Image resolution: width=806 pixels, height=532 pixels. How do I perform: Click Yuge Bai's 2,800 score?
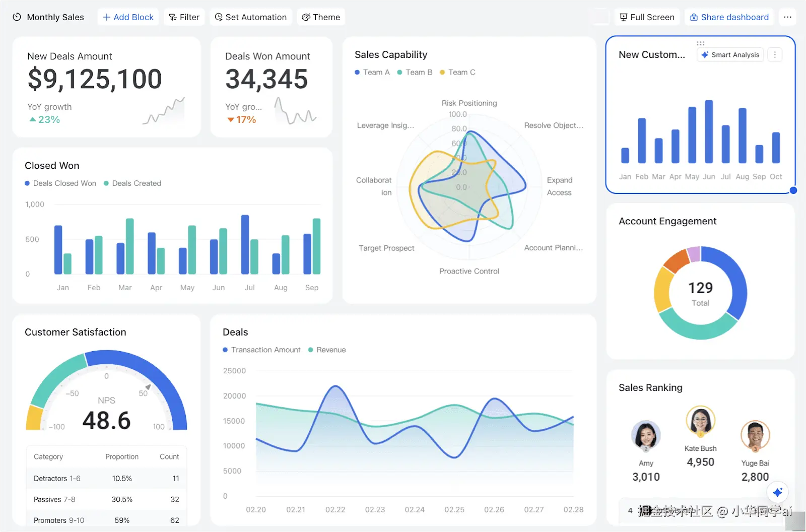point(755,477)
